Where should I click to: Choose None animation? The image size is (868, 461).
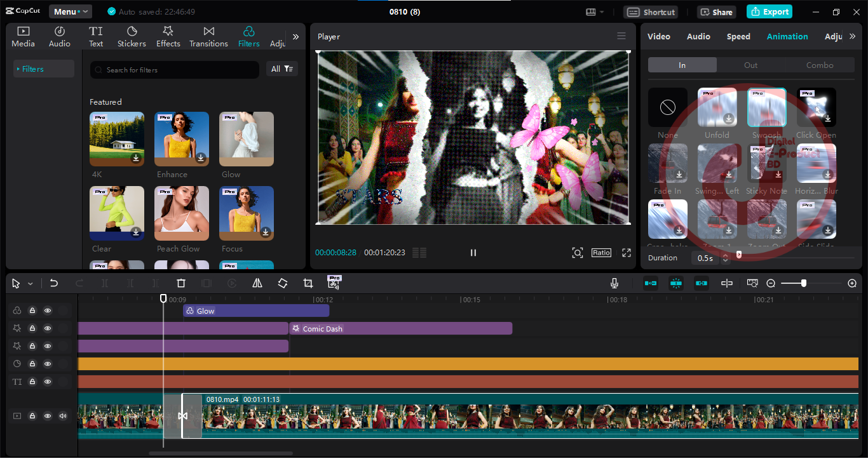(668, 107)
